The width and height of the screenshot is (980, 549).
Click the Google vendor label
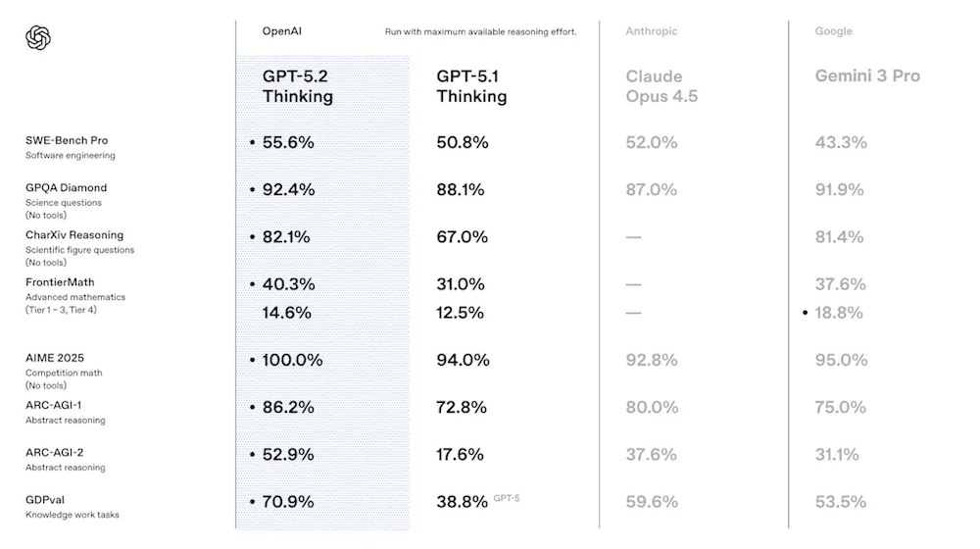pyautogui.click(x=832, y=31)
